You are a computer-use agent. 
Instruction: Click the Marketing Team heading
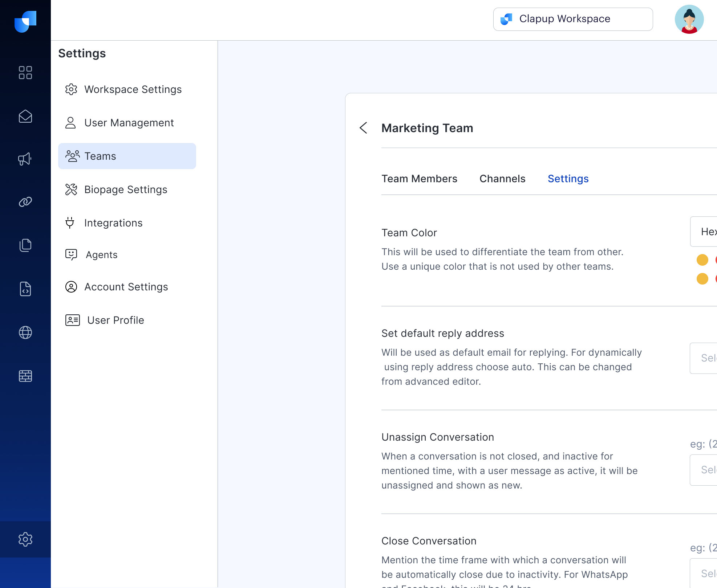[x=427, y=128]
